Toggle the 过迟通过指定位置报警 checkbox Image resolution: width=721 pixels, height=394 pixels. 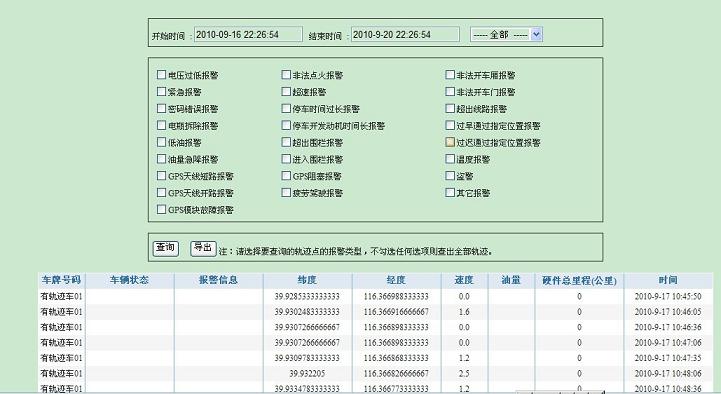pos(450,142)
